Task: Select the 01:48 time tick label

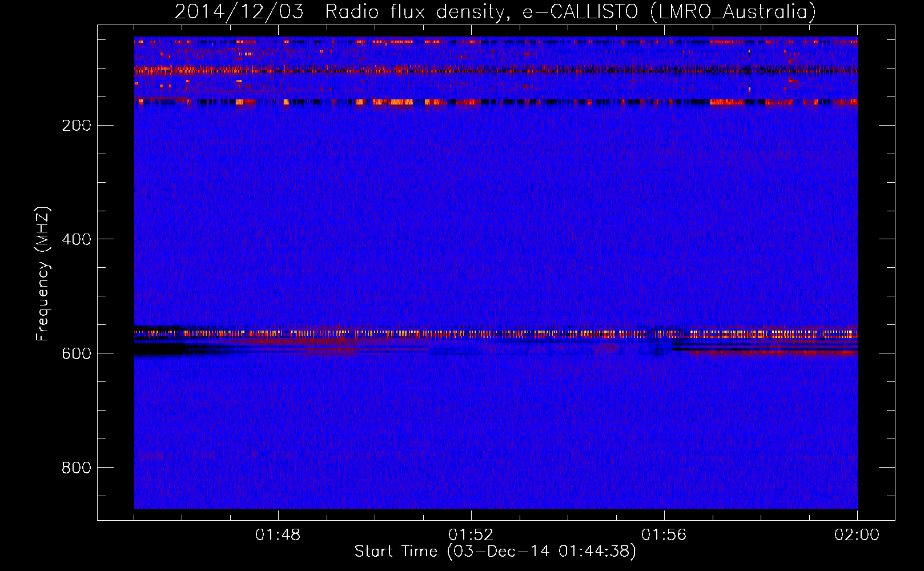Action: pos(278,535)
